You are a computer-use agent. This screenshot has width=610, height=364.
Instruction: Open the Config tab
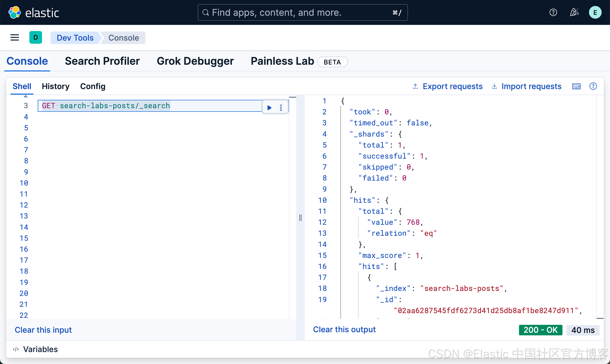point(93,86)
